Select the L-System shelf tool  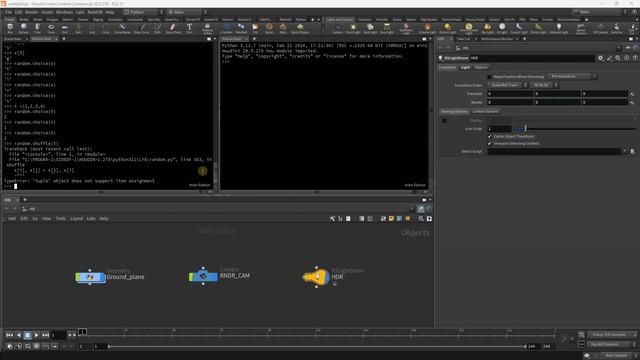point(227,28)
